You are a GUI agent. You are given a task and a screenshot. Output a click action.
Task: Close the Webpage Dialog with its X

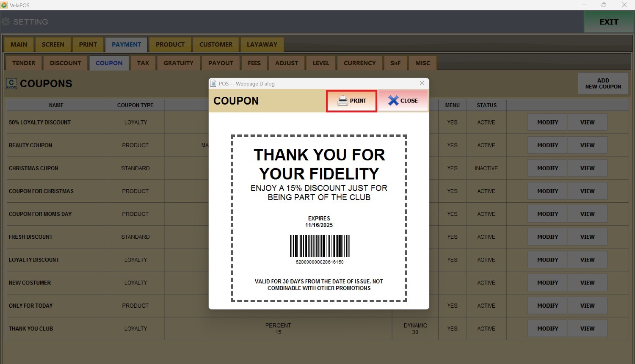point(422,83)
